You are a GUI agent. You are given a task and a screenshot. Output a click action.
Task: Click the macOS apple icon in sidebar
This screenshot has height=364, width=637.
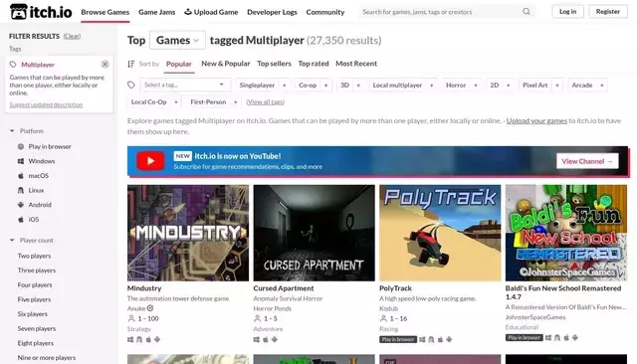pos(21,176)
